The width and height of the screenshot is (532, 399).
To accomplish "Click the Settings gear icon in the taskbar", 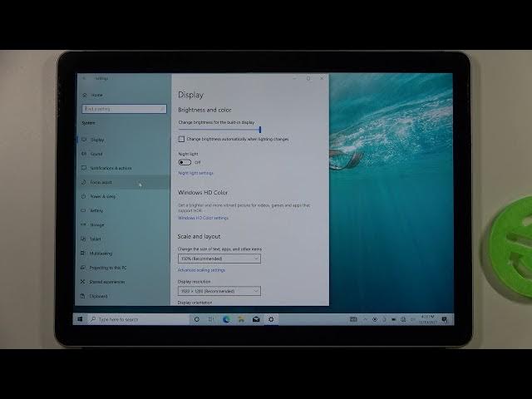I will pyautogui.click(x=271, y=319).
